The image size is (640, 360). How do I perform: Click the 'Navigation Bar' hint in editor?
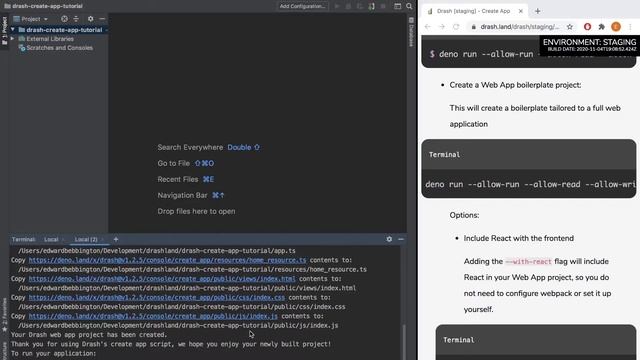(x=182, y=195)
